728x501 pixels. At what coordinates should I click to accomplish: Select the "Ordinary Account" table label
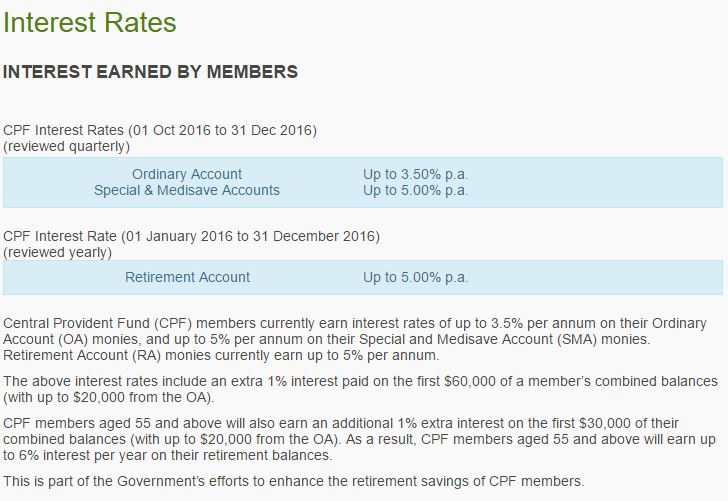coord(187,174)
